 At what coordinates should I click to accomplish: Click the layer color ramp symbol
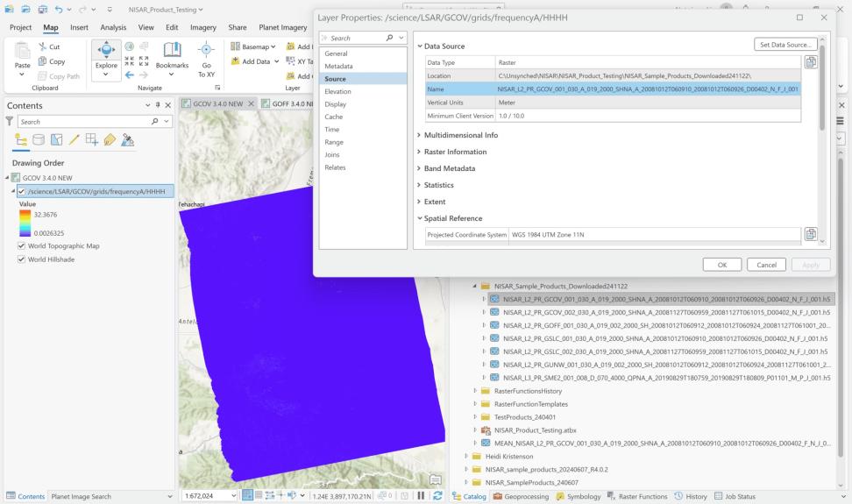click(x=25, y=224)
